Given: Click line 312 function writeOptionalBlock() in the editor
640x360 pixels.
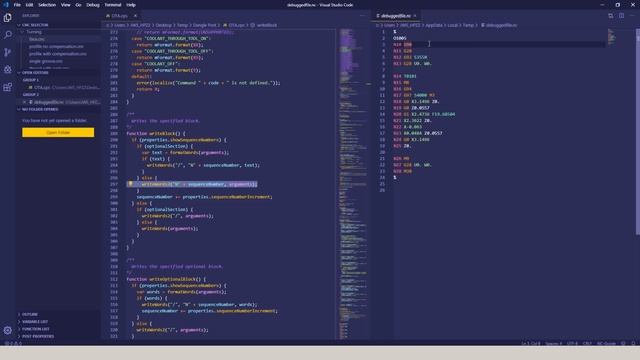Looking at the screenshot, I should point(166,279).
